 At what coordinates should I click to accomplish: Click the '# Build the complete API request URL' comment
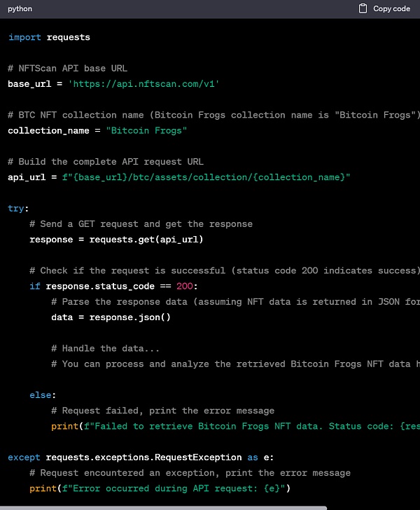106,162
